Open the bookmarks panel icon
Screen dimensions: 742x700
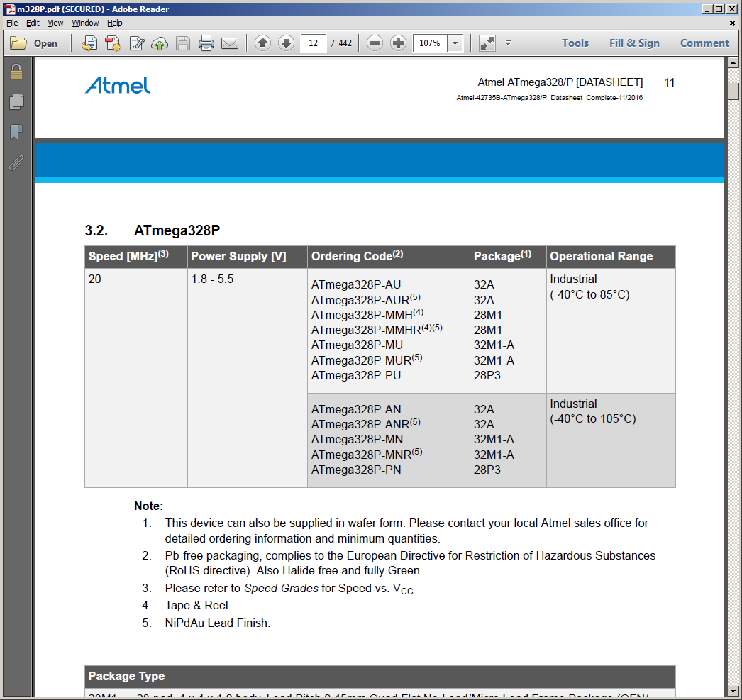(16, 132)
